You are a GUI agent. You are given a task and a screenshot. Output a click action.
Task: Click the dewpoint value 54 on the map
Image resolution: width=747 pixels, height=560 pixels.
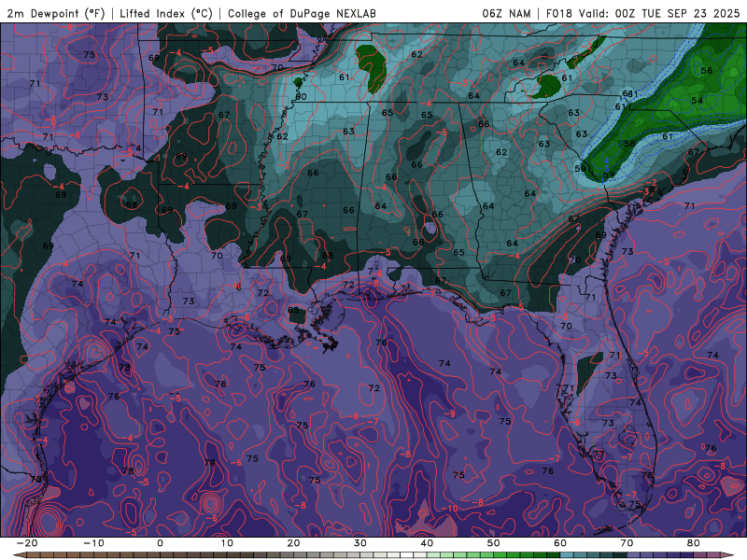click(697, 100)
